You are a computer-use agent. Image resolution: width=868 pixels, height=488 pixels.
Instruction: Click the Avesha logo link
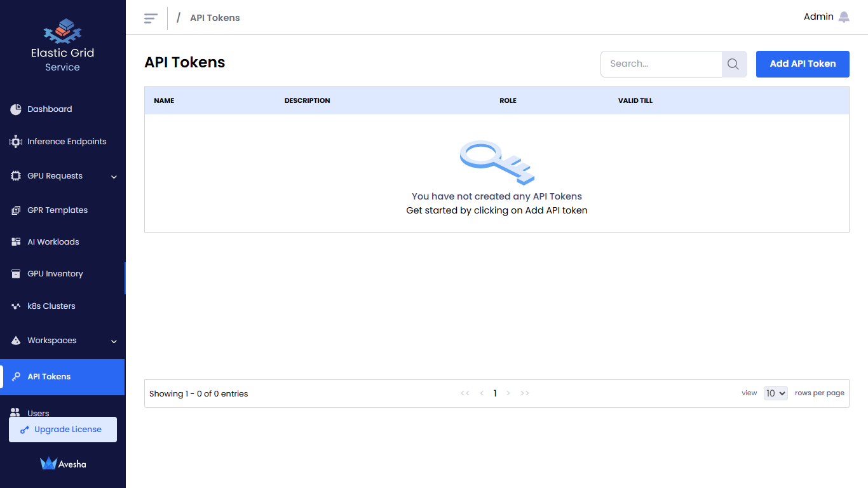click(x=62, y=464)
